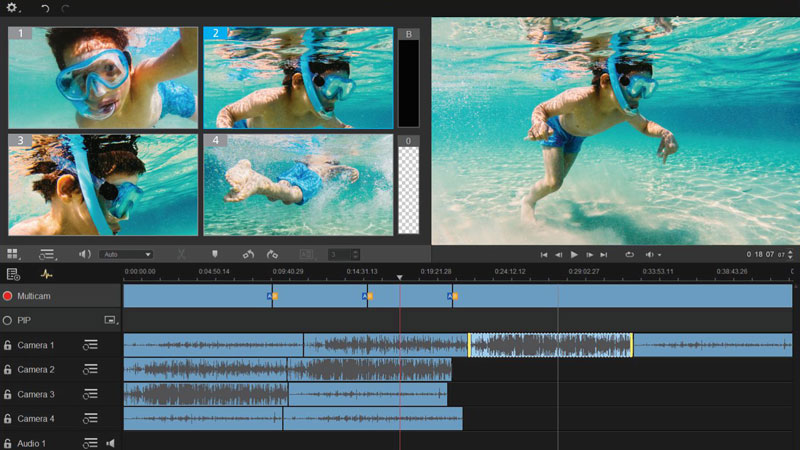Click the first AB transition marker on Multicam track
Viewport: 800px width, 450px height.
[x=272, y=296]
